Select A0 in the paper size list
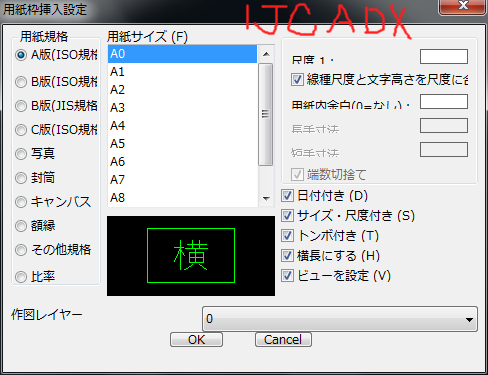Viewport: 488px width, 375px height. click(x=182, y=54)
